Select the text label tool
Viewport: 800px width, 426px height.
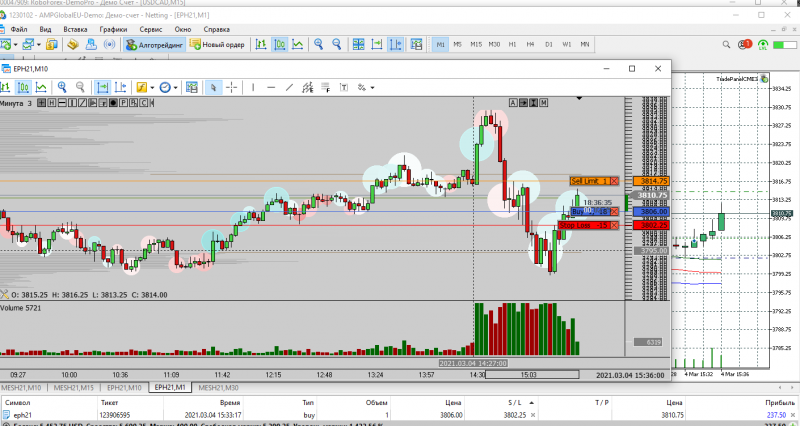pyautogui.click(x=344, y=88)
